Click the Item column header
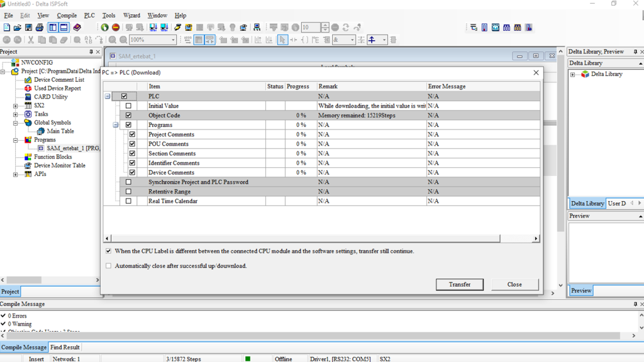The height and width of the screenshot is (362, 644). pos(206,87)
